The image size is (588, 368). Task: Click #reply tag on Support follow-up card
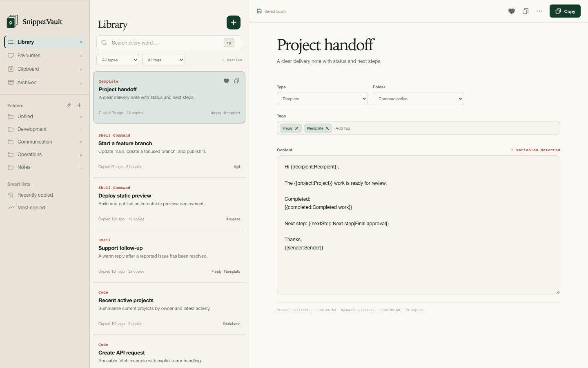(x=216, y=272)
